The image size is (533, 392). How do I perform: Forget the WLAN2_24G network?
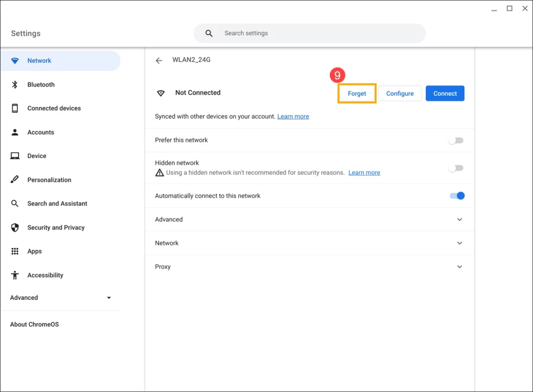(357, 93)
